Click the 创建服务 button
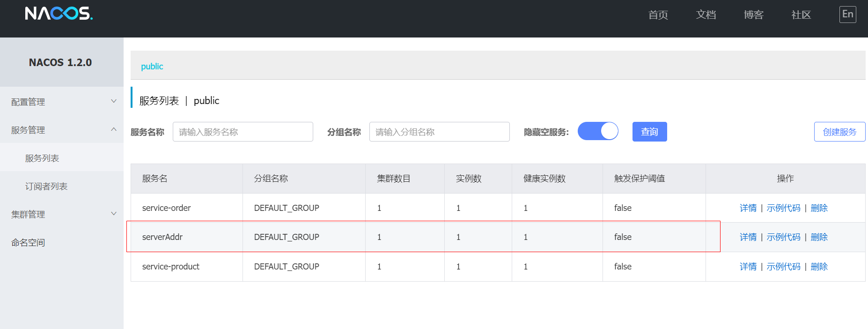The image size is (868, 329). tap(839, 132)
